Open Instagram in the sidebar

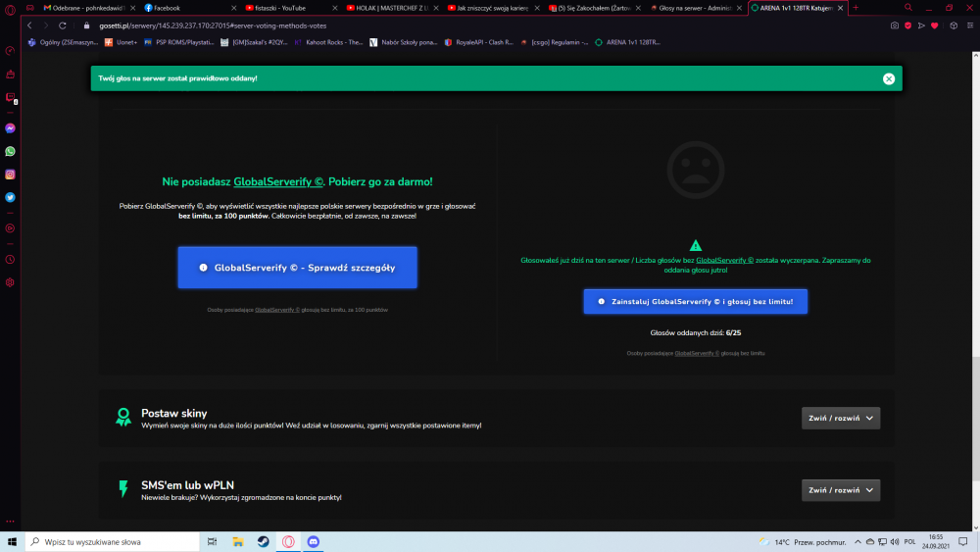tap(10, 175)
